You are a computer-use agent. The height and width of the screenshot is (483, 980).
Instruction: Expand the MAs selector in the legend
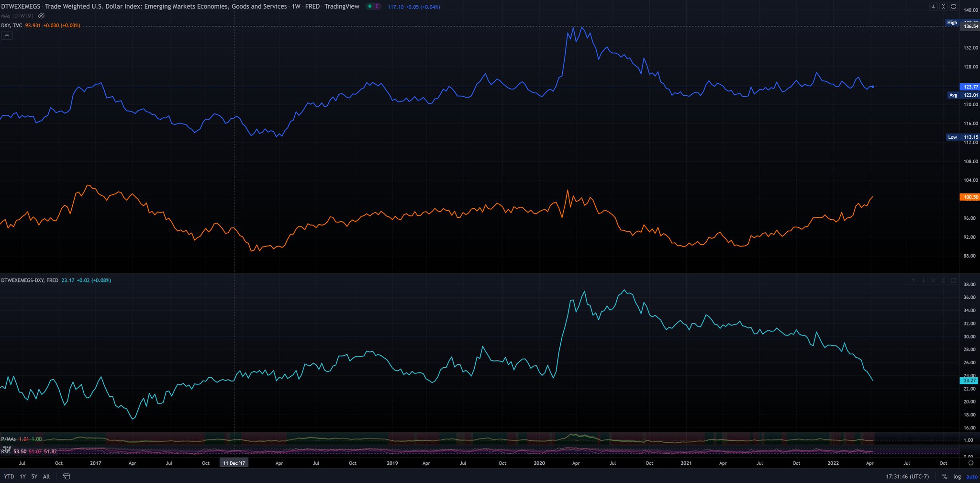click(x=6, y=16)
